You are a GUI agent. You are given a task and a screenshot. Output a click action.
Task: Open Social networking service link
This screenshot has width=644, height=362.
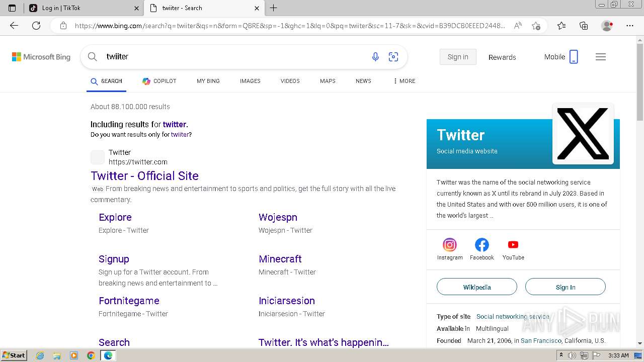pyautogui.click(x=513, y=316)
